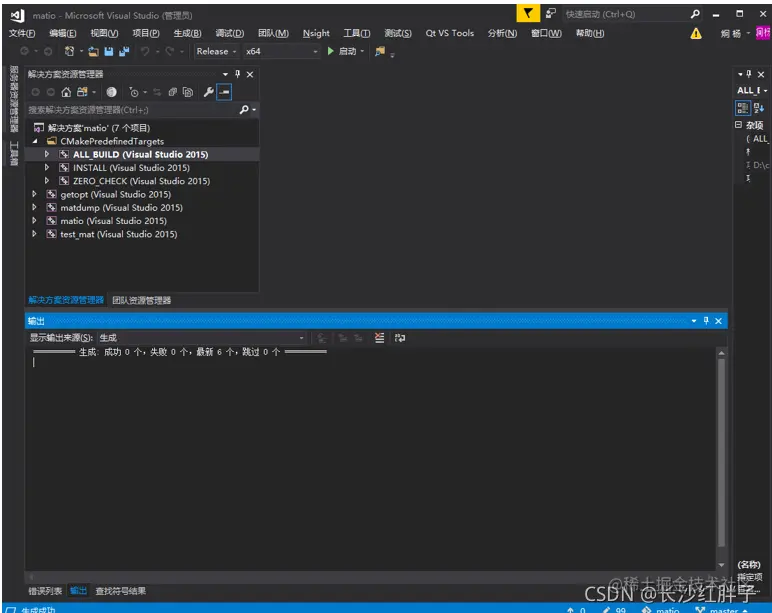772x613 pixels.
Task: Click the Clear All icon in Output
Action: pyautogui.click(x=379, y=338)
